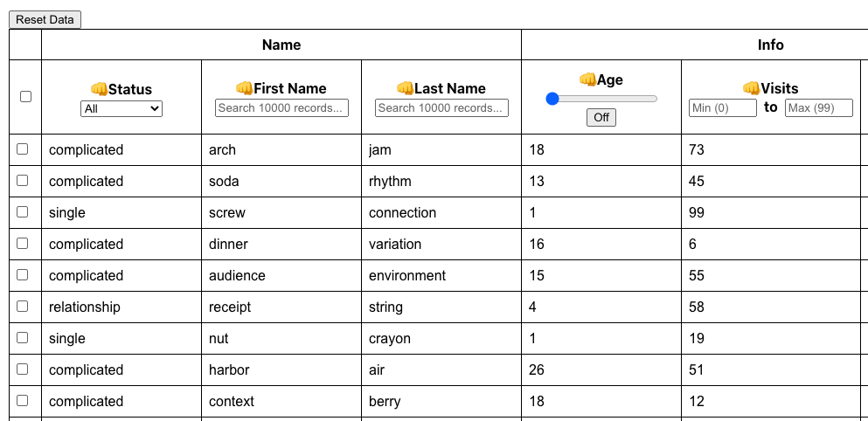Click the fist icon next to First Name

[x=244, y=88]
